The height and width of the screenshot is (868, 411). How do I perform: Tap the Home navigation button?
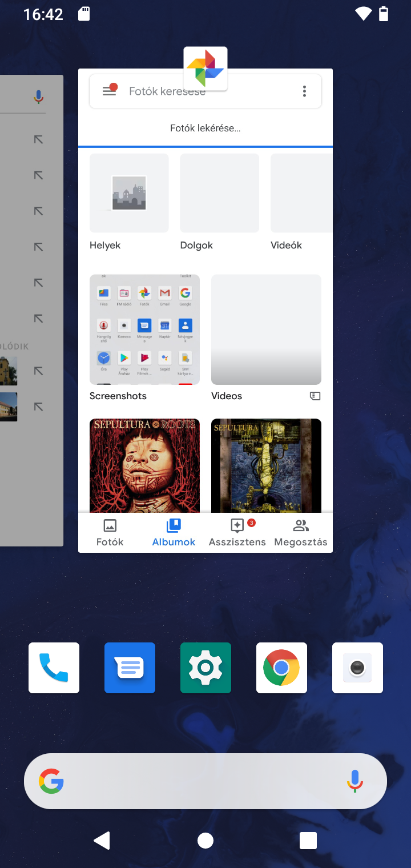click(205, 841)
